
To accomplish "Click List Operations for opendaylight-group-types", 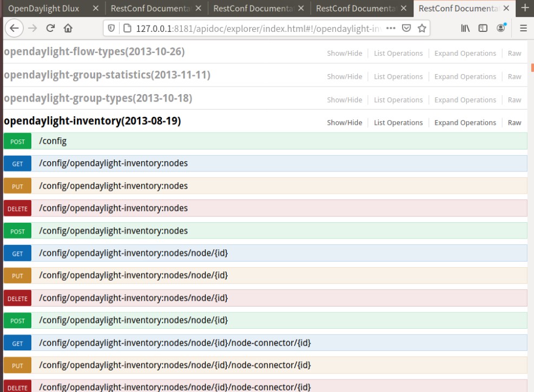I will point(398,100).
